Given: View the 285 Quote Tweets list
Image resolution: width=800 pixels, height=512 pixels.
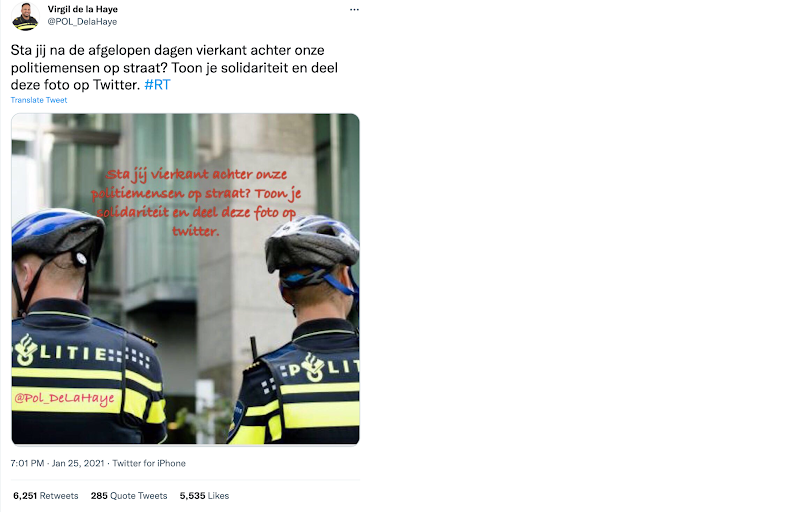Looking at the screenshot, I should pos(129,496).
